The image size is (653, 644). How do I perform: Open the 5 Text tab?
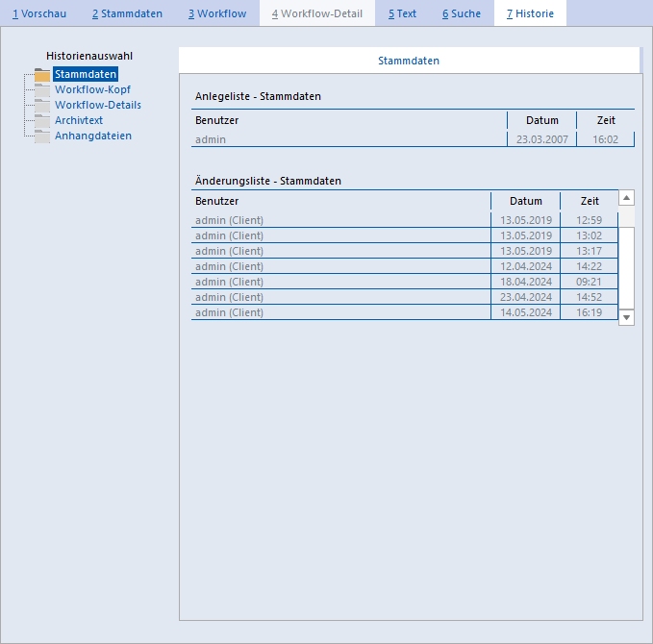pyautogui.click(x=402, y=13)
